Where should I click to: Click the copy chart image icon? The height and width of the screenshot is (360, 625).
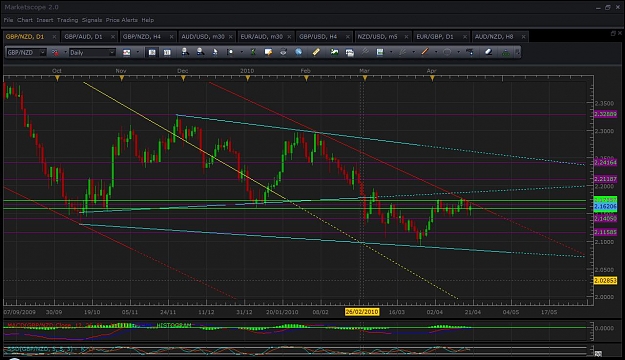tap(350, 52)
